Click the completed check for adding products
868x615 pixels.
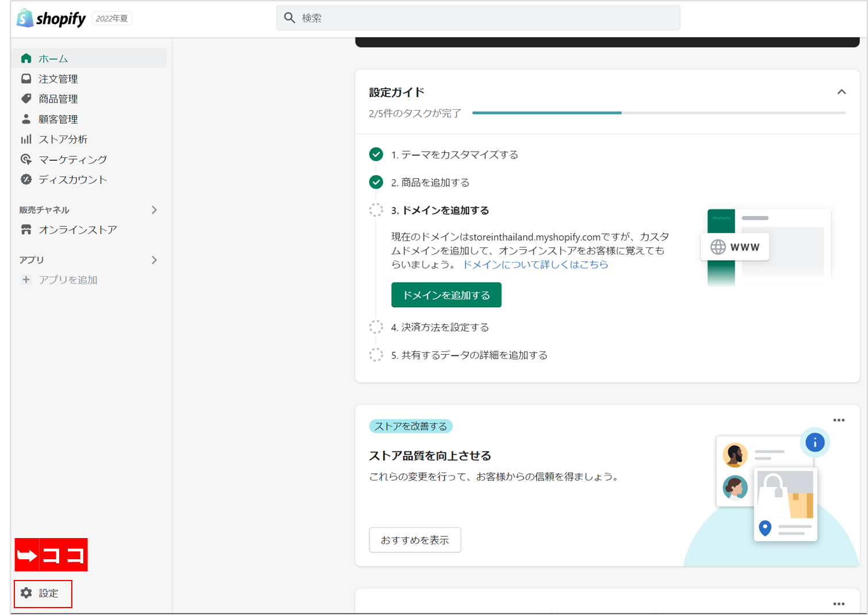click(x=376, y=182)
